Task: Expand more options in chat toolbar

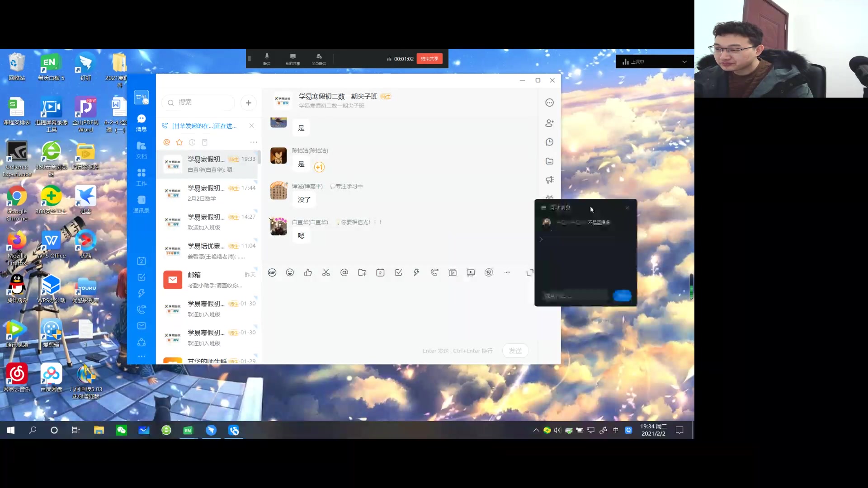Action: pos(507,272)
